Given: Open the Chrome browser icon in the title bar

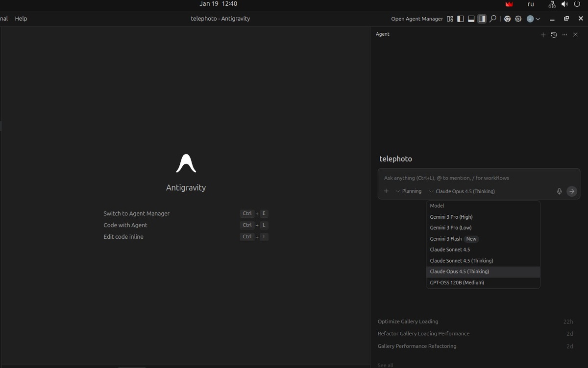Looking at the screenshot, I should [x=508, y=19].
